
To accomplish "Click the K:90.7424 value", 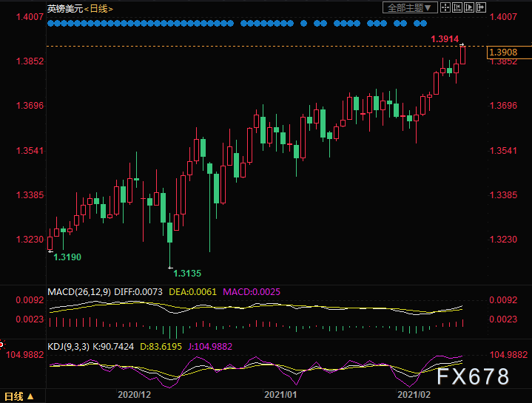I will 113,346.
